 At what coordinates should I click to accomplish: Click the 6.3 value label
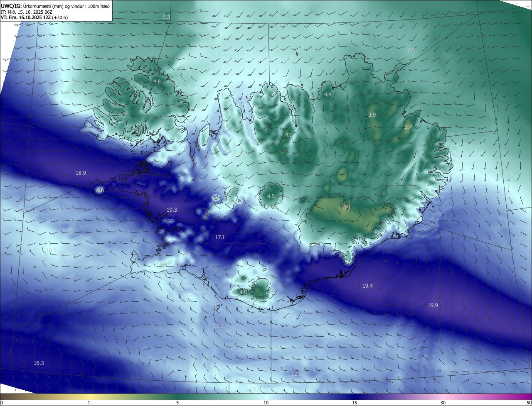[166, 17]
